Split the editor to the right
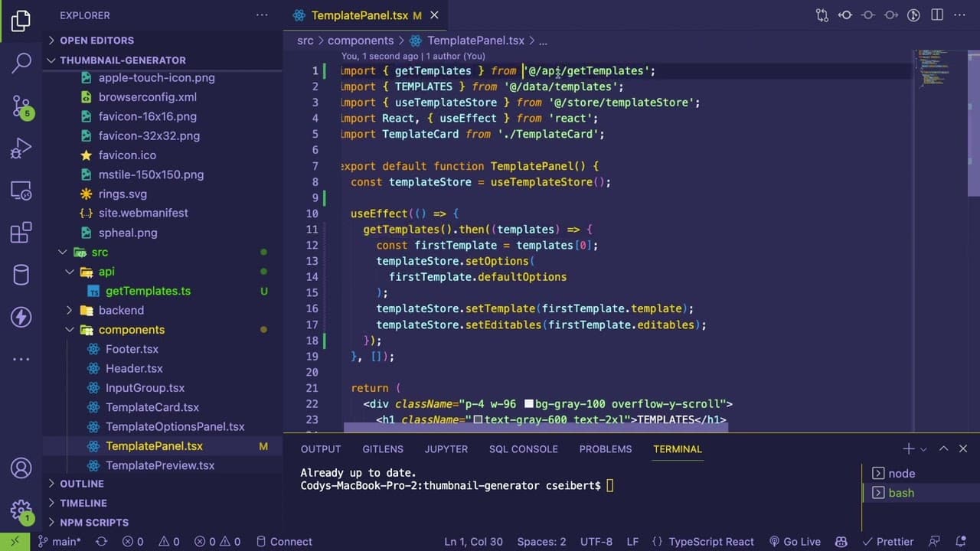Image resolution: width=980 pixels, height=551 pixels. pos(936,15)
